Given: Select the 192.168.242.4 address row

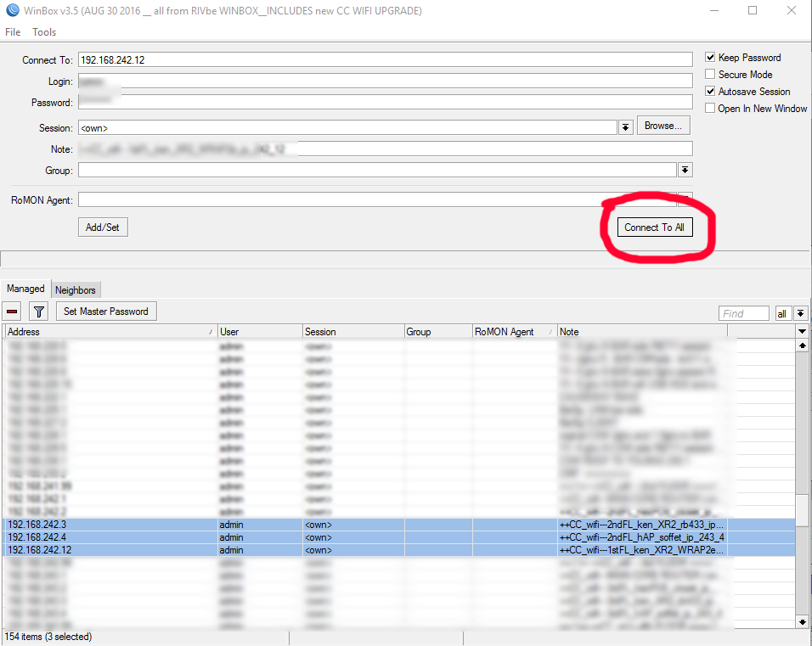Looking at the screenshot, I should point(399,537).
